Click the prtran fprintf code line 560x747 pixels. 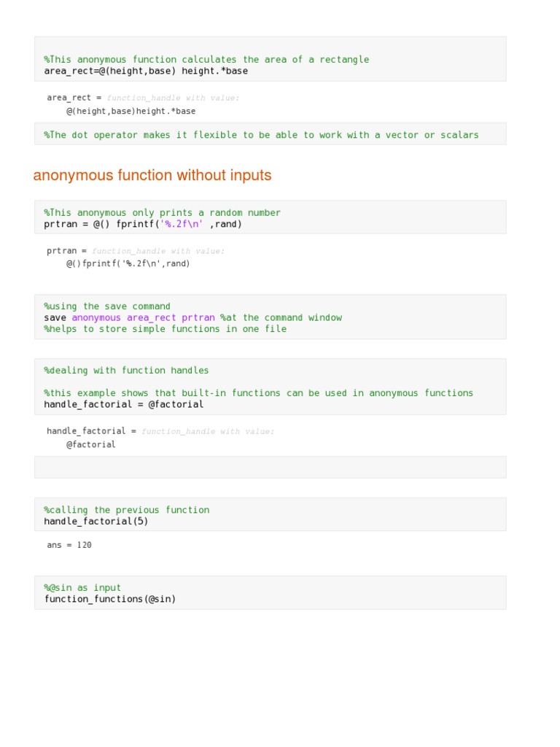[x=143, y=224]
